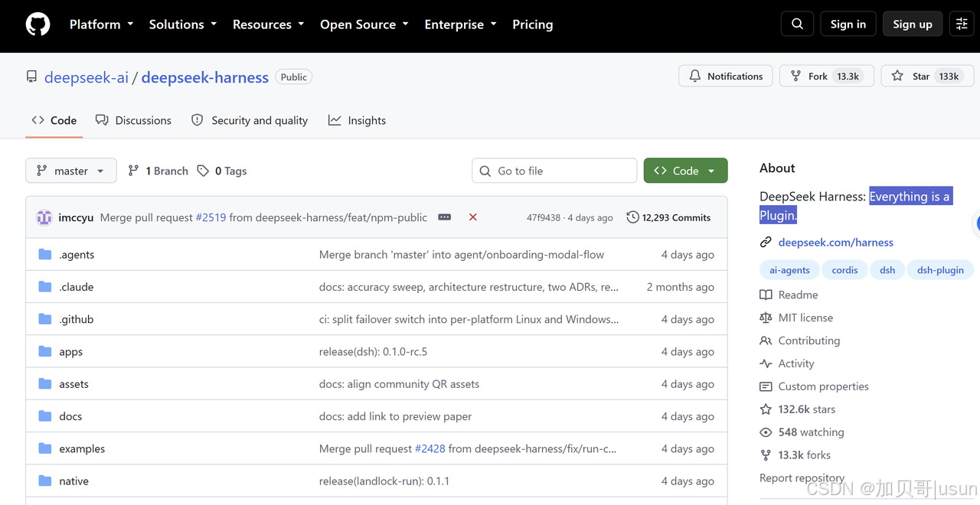Screen dimensions: 980x505
Task: Click the apps folder icon
Action: [x=45, y=351]
